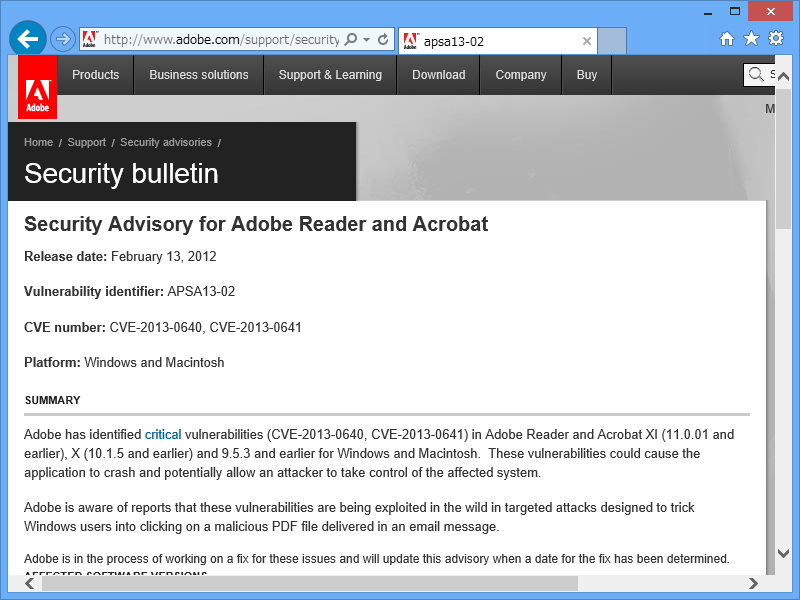This screenshot has width=800, height=600.
Task: Click the vertical scrollbar down arrow
Action: [784, 553]
